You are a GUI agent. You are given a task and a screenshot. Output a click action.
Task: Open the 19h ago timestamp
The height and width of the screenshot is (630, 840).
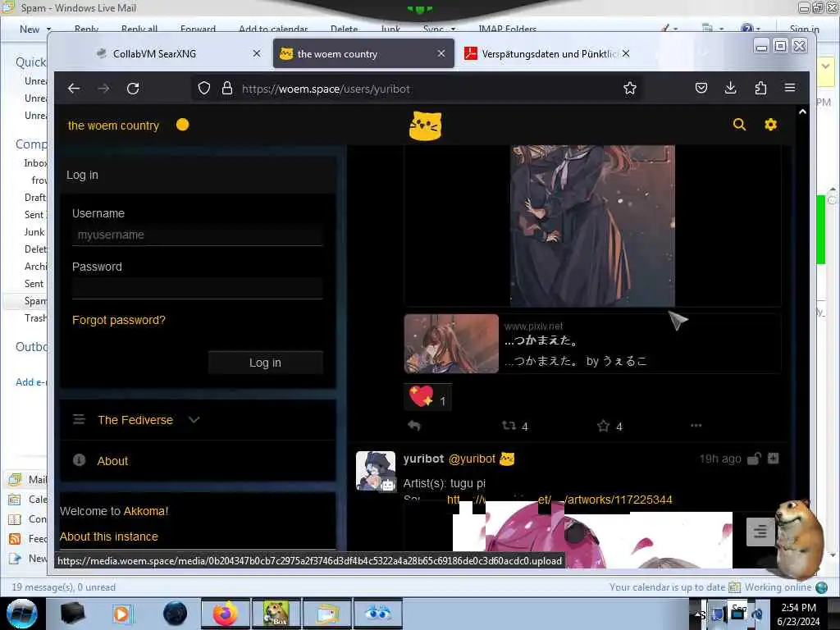tap(720, 459)
